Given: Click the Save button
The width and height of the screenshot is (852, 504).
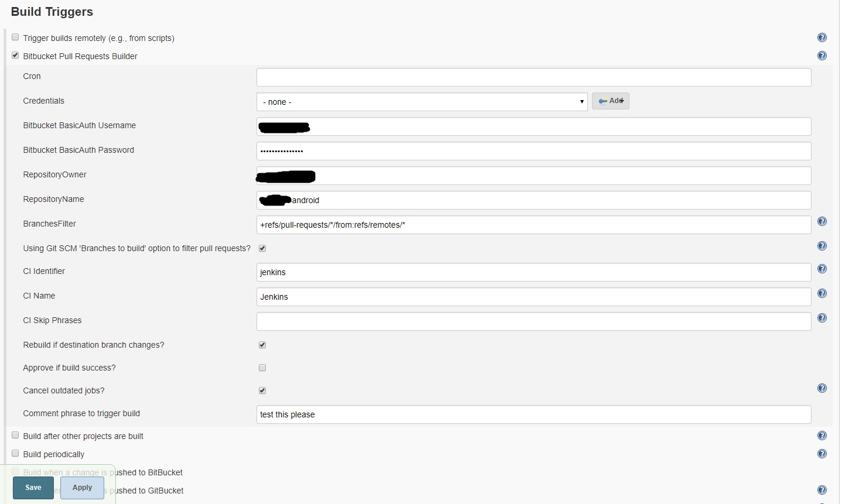Looking at the screenshot, I should [33, 488].
